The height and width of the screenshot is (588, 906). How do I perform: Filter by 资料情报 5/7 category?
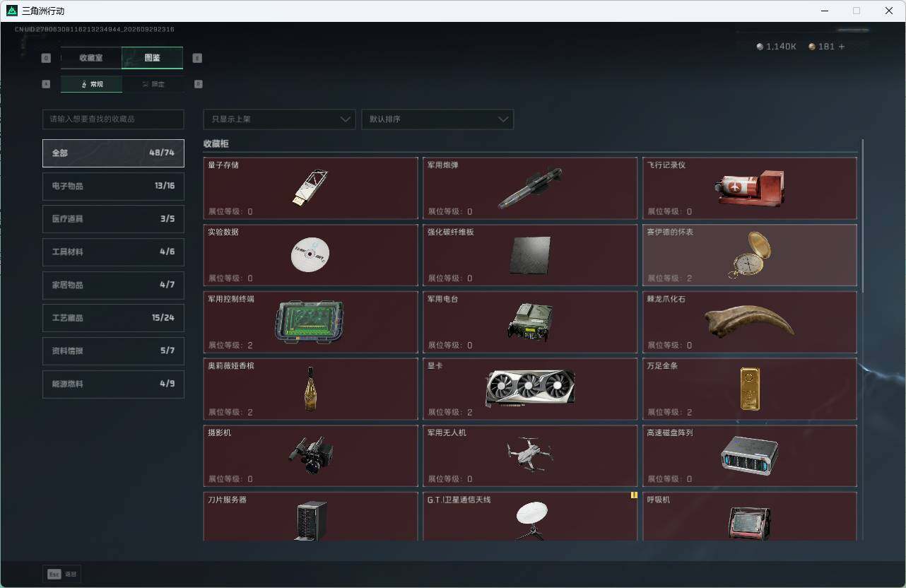tap(113, 351)
